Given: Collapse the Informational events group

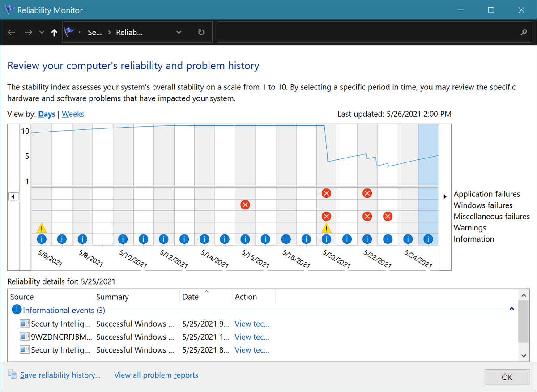Looking at the screenshot, I should click(x=511, y=309).
